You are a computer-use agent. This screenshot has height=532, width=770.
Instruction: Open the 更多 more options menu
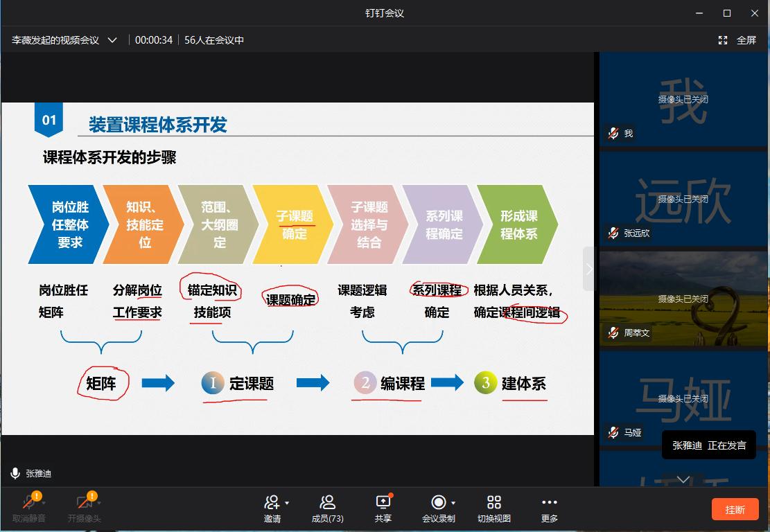pos(549,502)
